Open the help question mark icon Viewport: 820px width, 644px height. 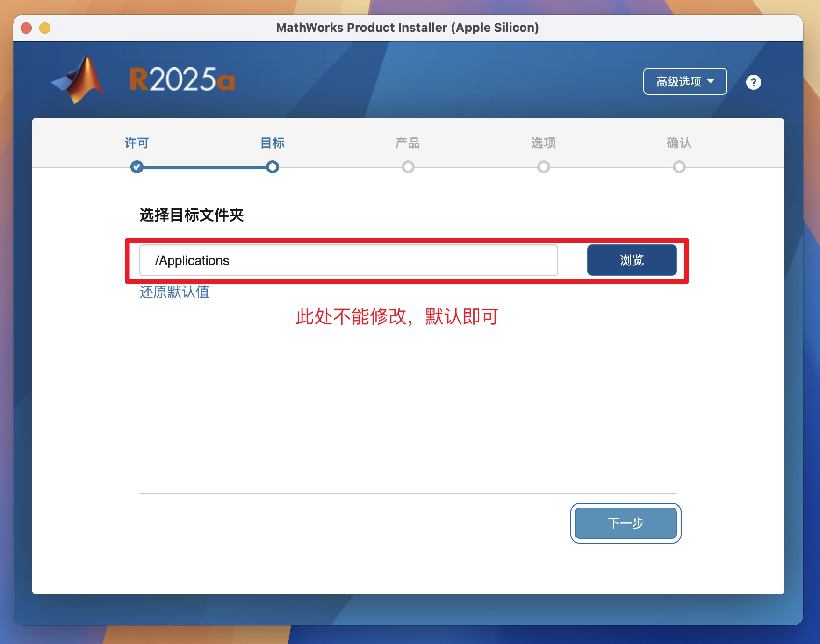click(x=753, y=82)
